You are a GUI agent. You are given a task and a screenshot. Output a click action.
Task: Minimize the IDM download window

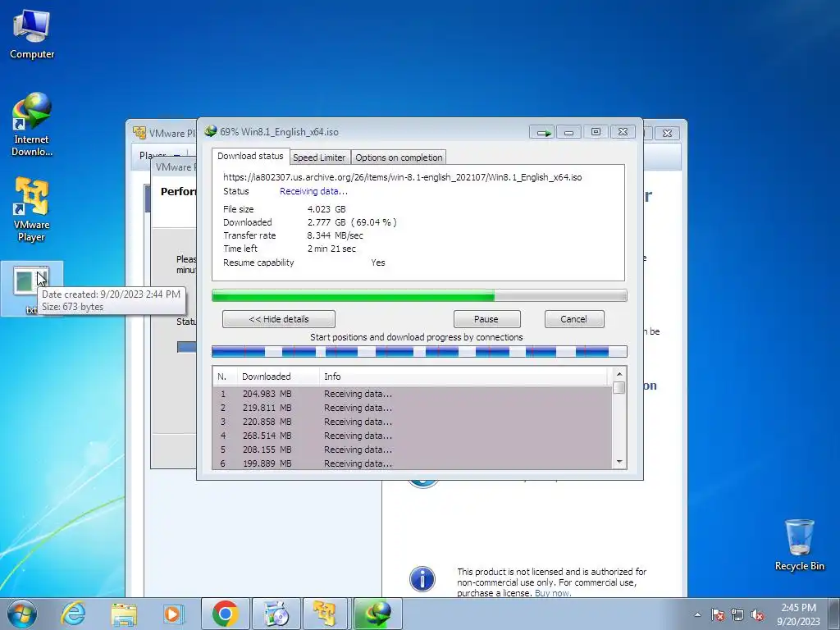tap(569, 132)
